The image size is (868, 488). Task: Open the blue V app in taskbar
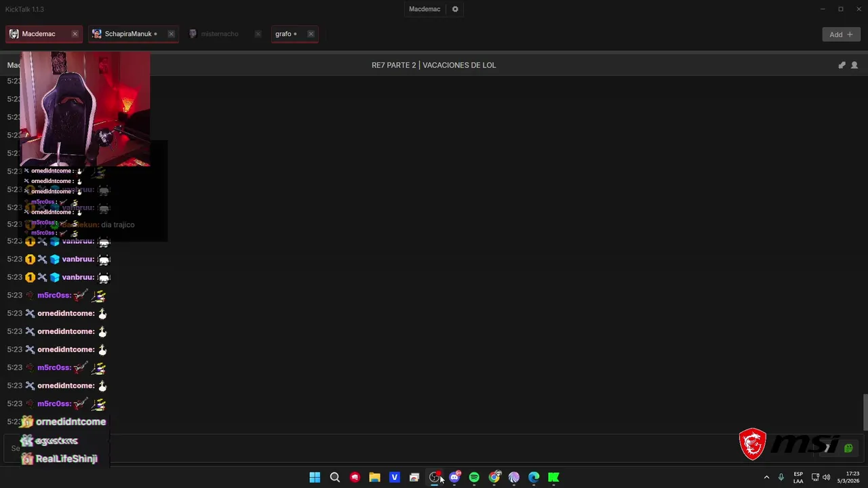pyautogui.click(x=394, y=477)
